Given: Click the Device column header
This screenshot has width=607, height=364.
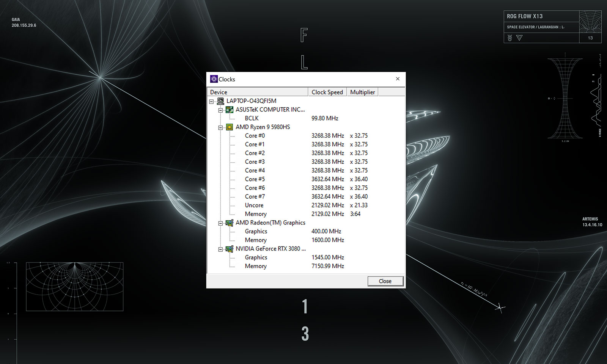Looking at the screenshot, I should 258,92.
